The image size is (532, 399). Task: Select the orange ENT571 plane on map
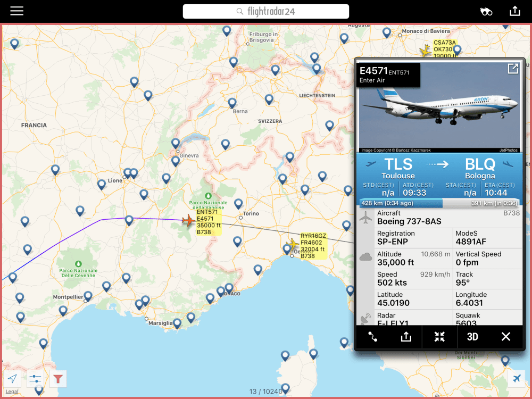(x=188, y=220)
